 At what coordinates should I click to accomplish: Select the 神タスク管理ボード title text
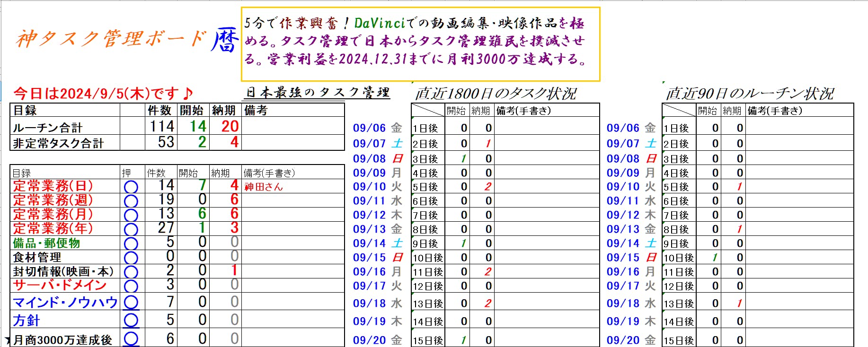point(111,39)
